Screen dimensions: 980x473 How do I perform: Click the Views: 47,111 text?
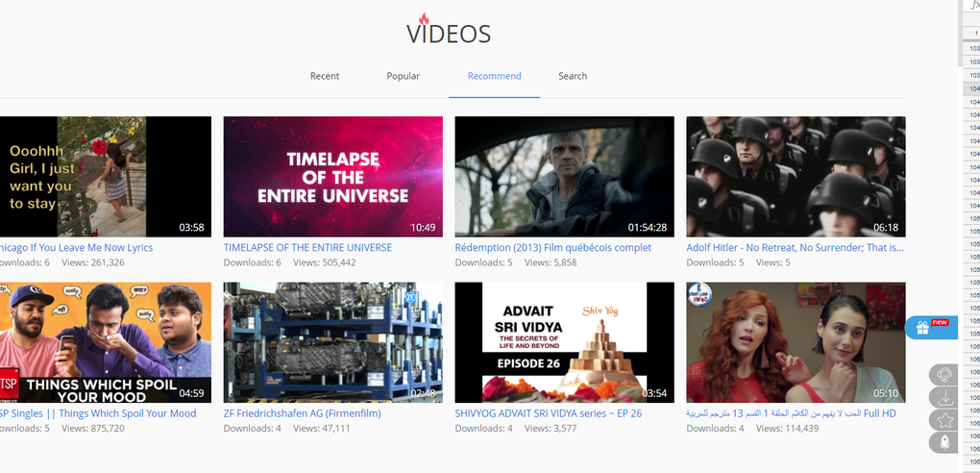[321, 428]
